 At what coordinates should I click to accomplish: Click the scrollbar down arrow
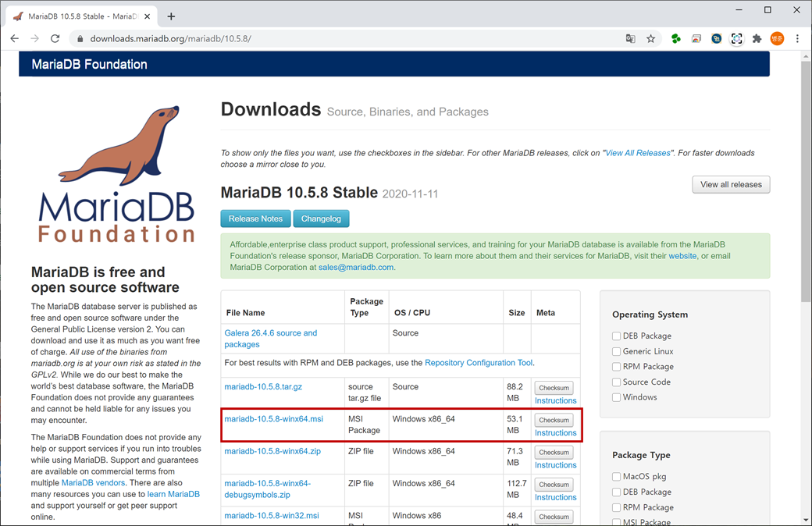(806, 520)
